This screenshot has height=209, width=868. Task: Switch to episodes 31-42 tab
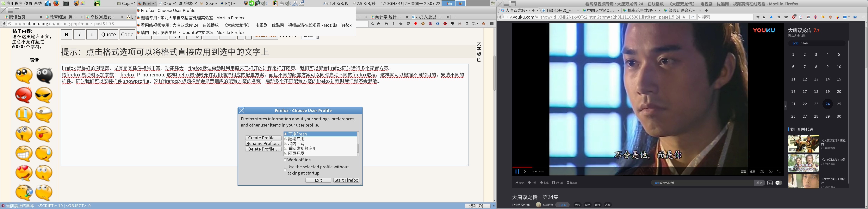tap(805, 43)
